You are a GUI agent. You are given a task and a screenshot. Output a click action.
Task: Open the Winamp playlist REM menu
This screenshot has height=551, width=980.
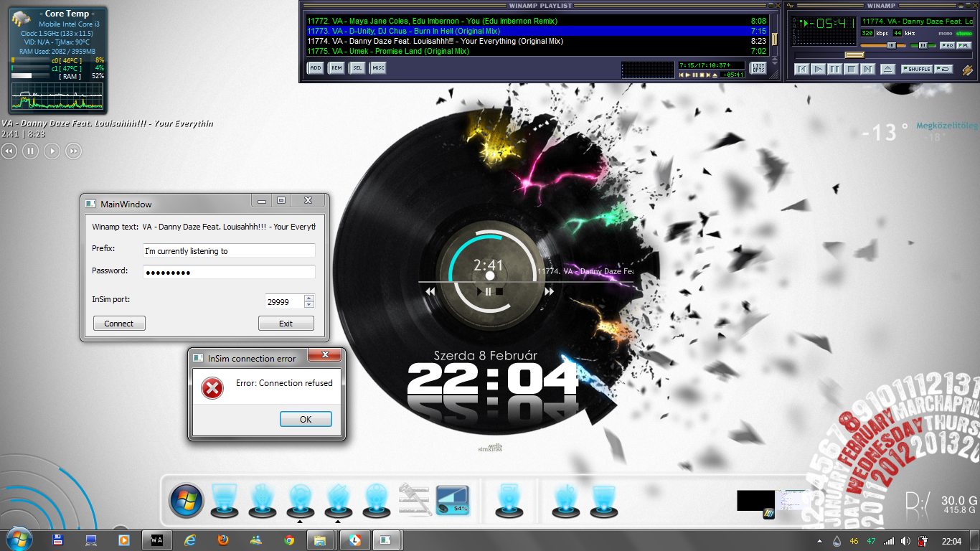336,68
